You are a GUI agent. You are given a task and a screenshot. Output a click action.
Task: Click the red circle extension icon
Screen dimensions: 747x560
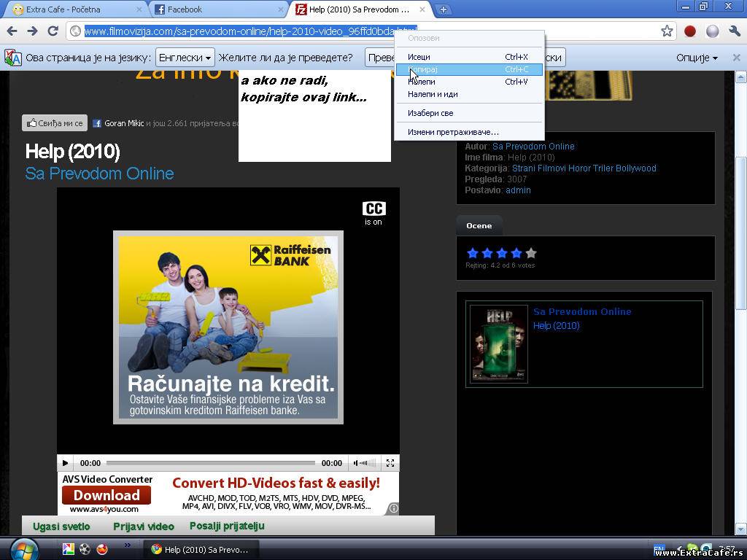[690, 31]
